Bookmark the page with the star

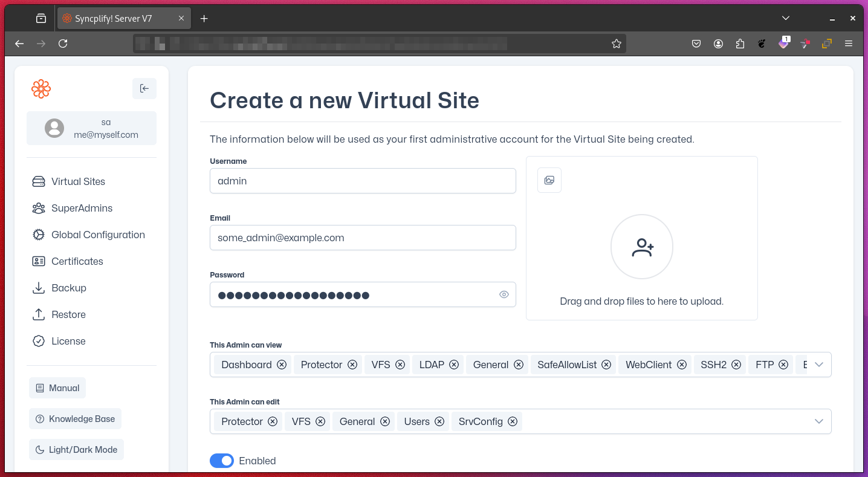click(x=616, y=44)
